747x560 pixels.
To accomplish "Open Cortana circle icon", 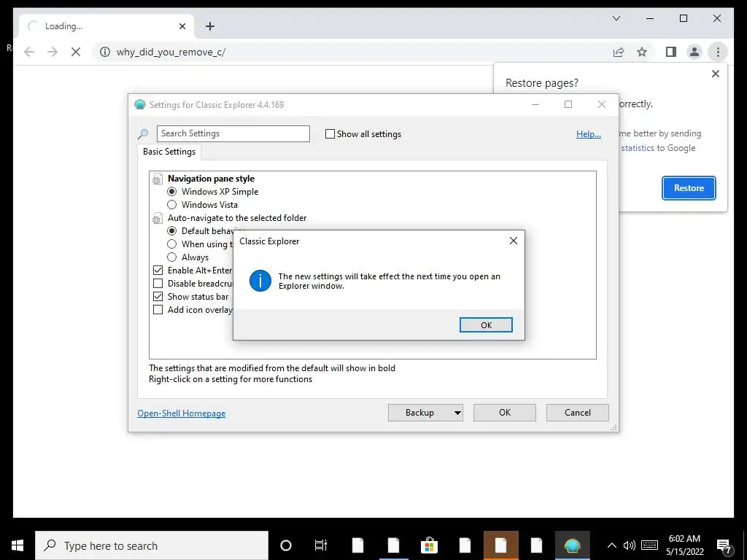I will 285,545.
